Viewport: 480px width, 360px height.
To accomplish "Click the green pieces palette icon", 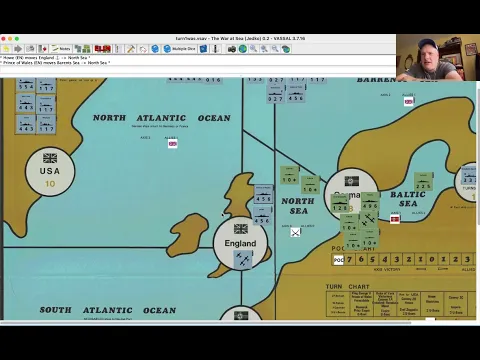I will 86,49.
